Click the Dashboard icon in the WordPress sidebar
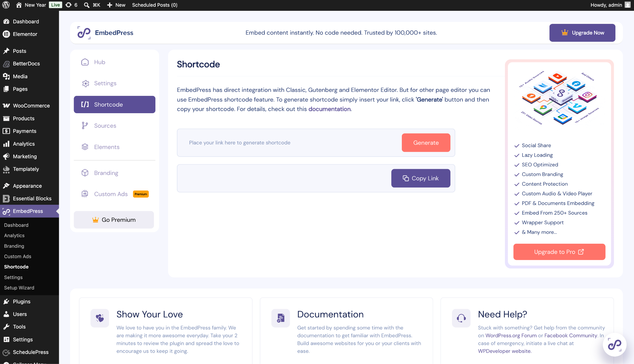Image resolution: width=634 pixels, height=364 pixels. [6, 22]
